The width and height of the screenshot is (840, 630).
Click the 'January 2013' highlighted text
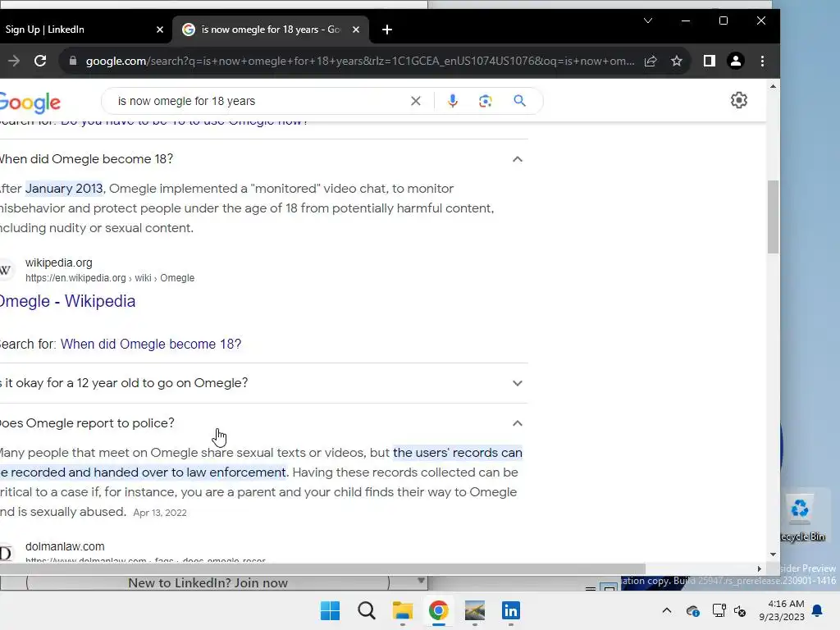click(x=64, y=189)
